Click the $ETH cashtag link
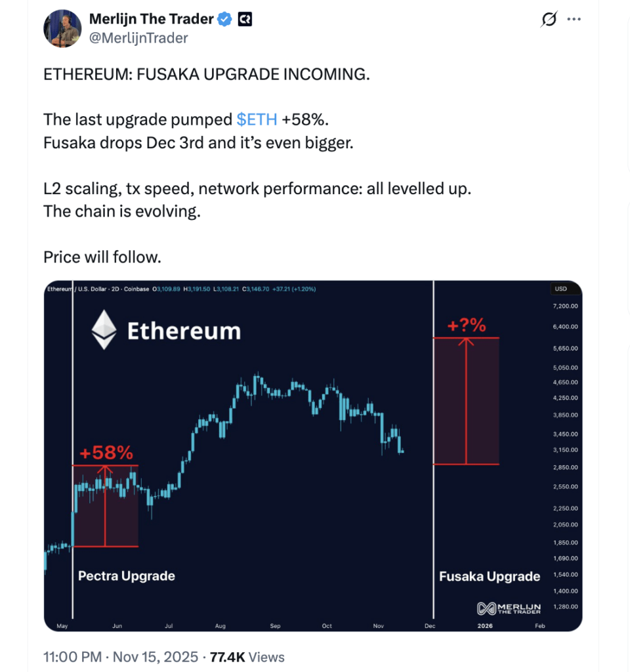630x672 pixels. point(257,119)
